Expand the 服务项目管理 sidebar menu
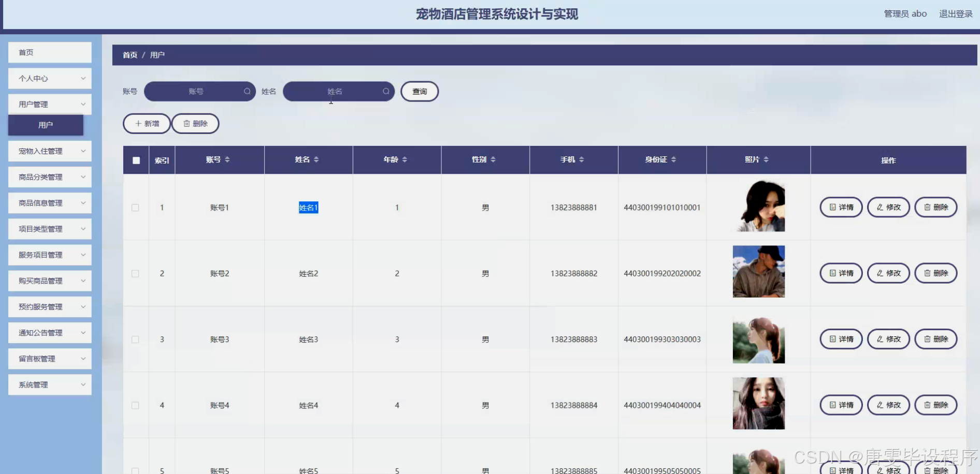 click(x=50, y=255)
